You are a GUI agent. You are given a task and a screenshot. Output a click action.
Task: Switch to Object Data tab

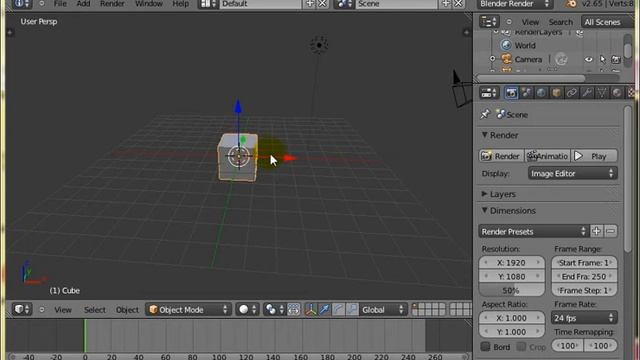click(x=602, y=93)
